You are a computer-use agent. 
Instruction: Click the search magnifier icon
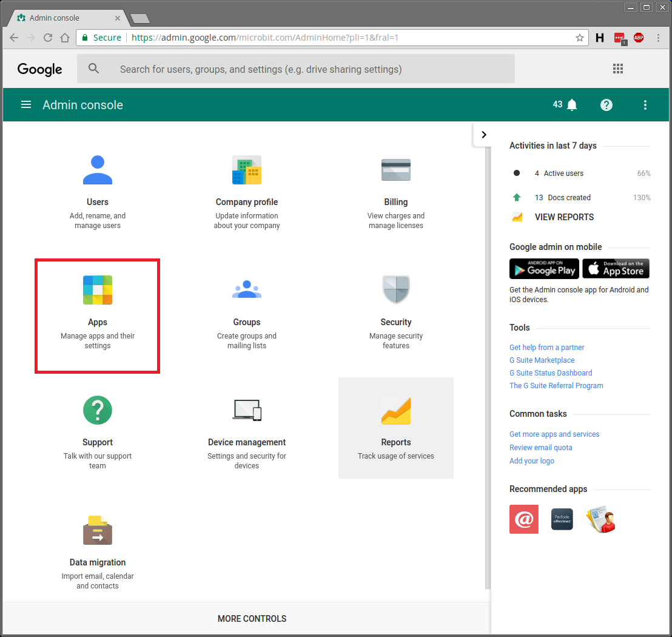coord(93,69)
